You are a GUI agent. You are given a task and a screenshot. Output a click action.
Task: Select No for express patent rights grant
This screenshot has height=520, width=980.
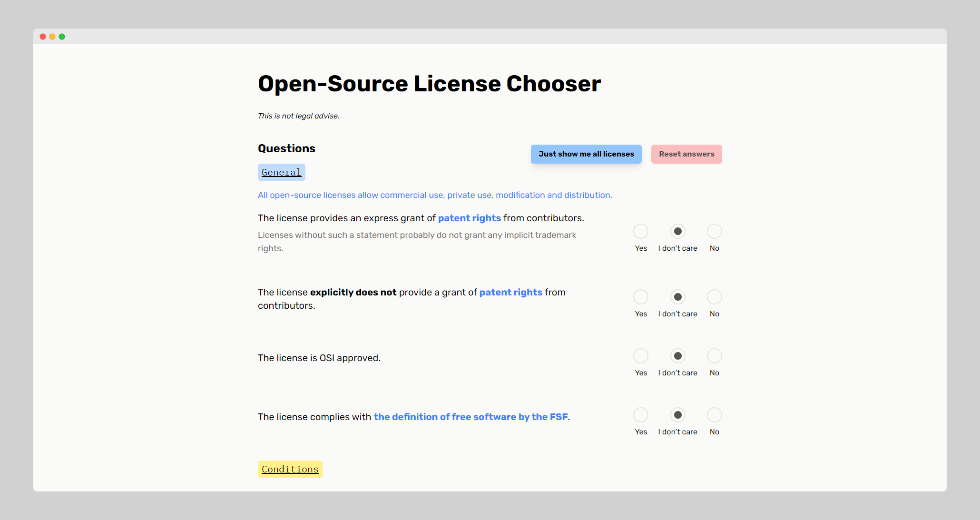(x=715, y=231)
